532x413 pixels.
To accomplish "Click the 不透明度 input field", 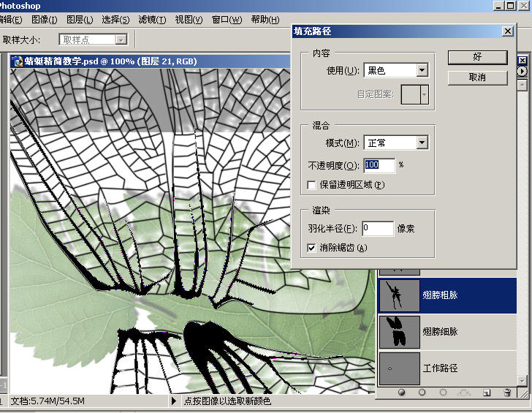I will pyautogui.click(x=379, y=165).
